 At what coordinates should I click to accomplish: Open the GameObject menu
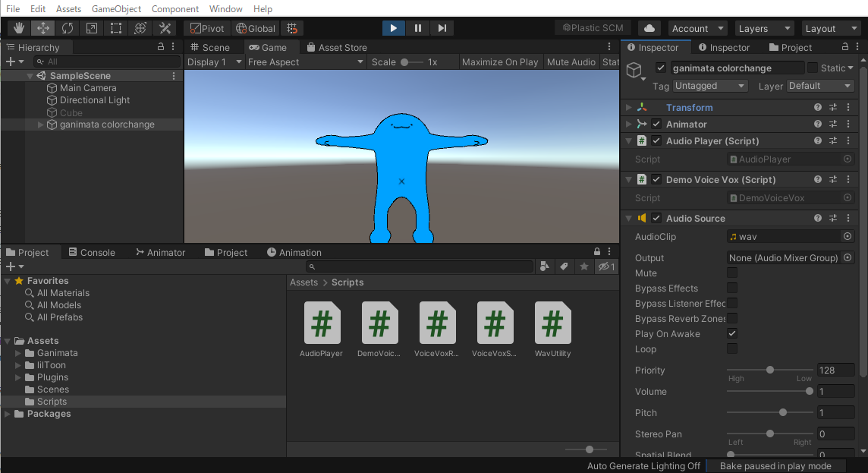pos(115,8)
